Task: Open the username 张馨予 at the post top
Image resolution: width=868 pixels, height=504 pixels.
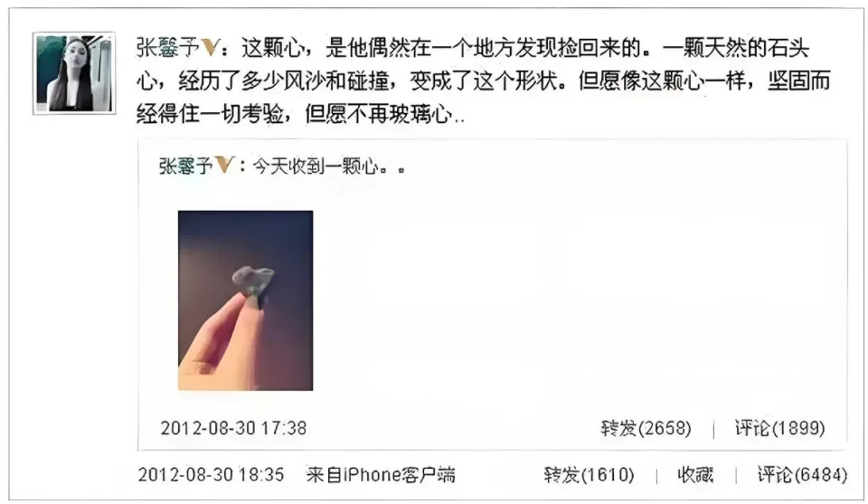Action: (x=168, y=48)
